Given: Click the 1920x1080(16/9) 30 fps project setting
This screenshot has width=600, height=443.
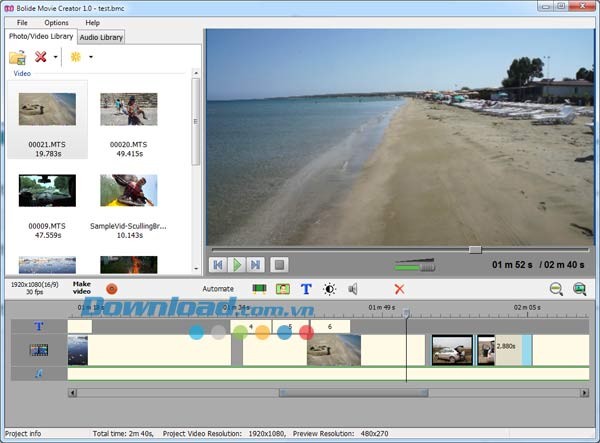Looking at the screenshot, I should [x=34, y=288].
